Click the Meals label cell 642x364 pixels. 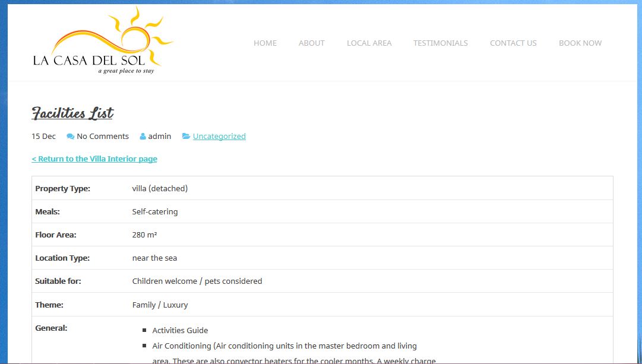click(x=48, y=211)
